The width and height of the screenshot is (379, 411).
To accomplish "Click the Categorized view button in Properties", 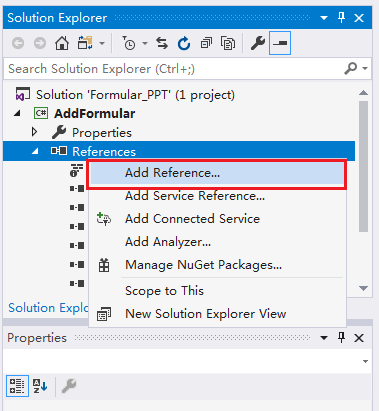I will click(x=17, y=386).
